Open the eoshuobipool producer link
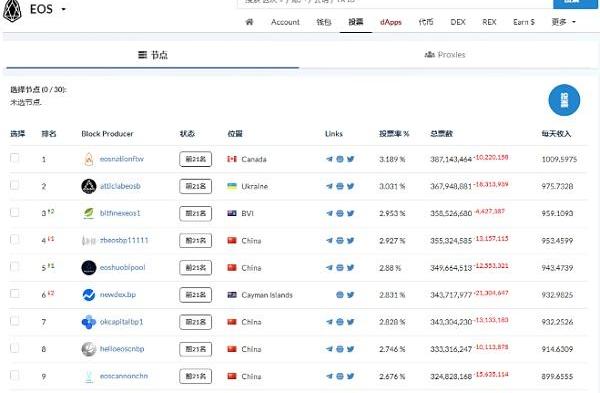 point(122,267)
